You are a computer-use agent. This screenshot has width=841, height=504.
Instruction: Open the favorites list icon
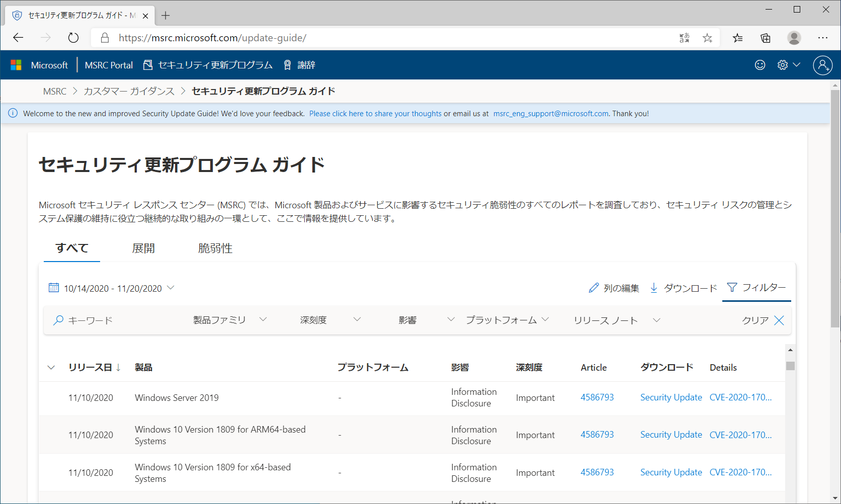pos(737,38)
